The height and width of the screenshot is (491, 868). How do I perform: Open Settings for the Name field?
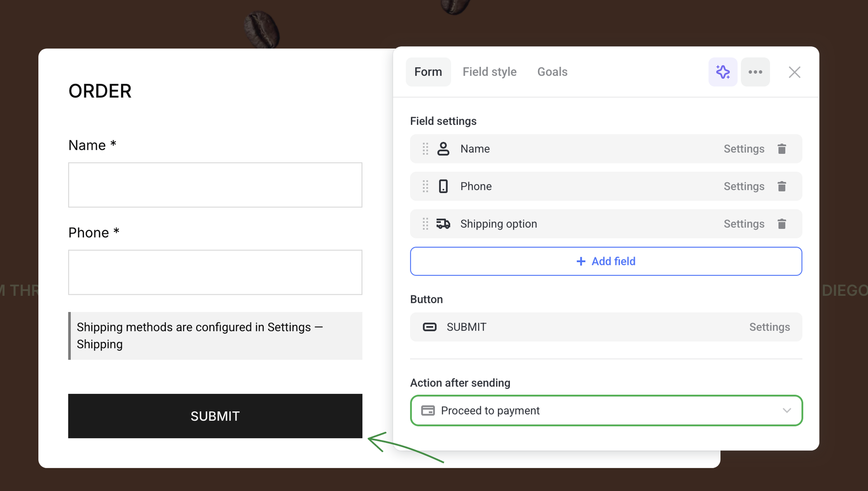click(x=744, y=149)
